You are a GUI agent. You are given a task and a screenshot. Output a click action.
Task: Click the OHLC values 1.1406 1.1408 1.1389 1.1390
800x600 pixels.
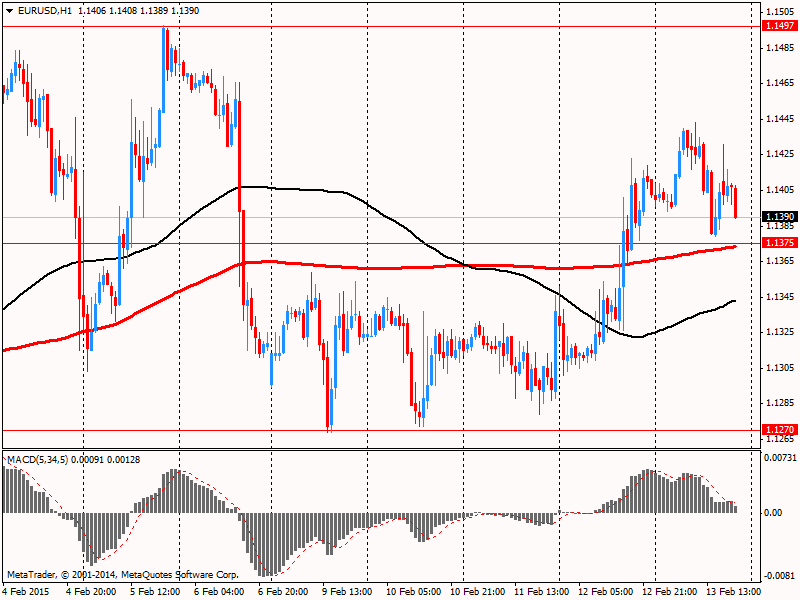[139, 11]
